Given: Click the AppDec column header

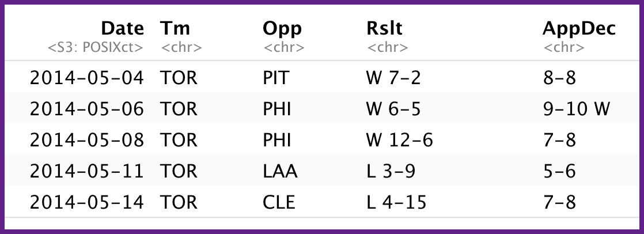Looking at the screenshot, I should [579, 28].
